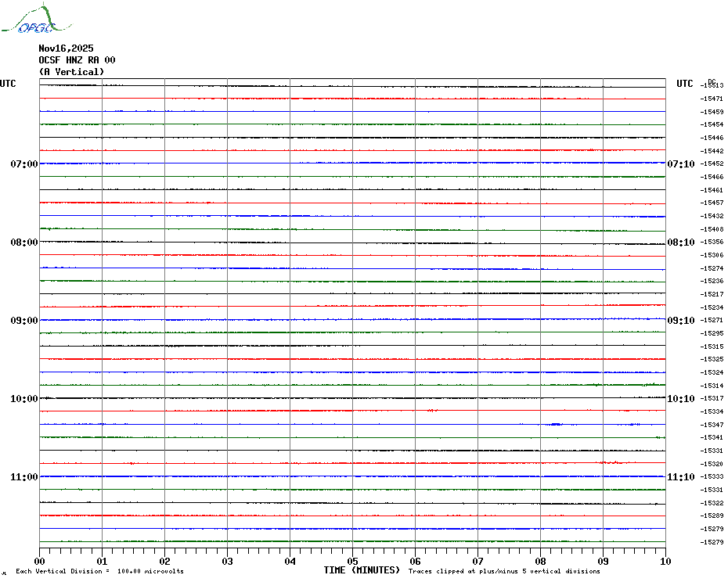The image size is (728, 582).
Task: Click the OCSF HNZ RA 00 station title
Action: [x=77, y=60]
